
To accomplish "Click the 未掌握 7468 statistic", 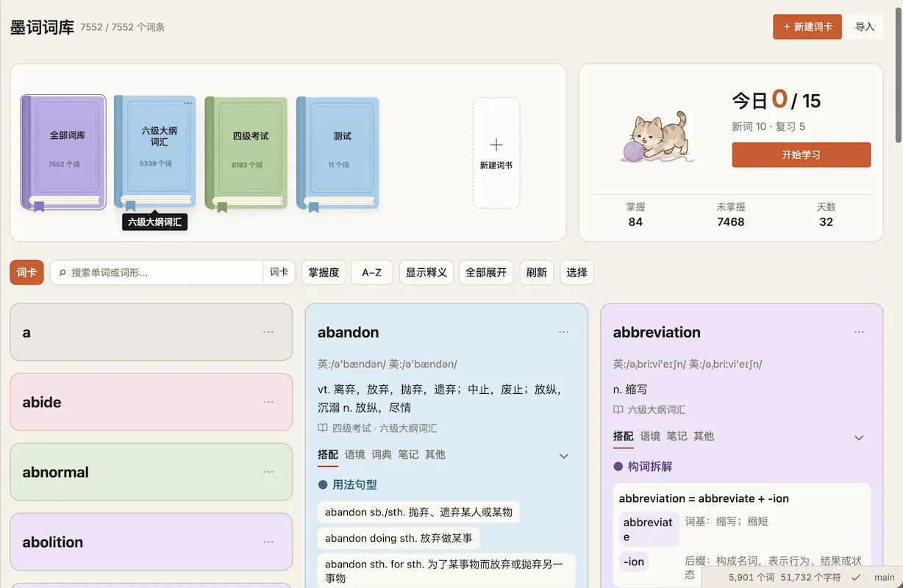I will pyautogui.click(x=731, y=215).
